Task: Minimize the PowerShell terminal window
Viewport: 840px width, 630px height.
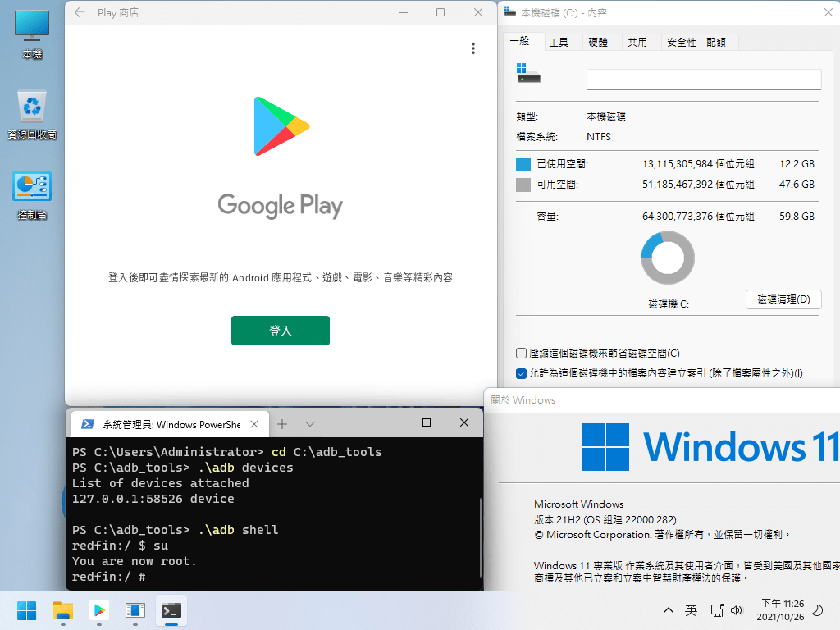Action: click(389, 422)
